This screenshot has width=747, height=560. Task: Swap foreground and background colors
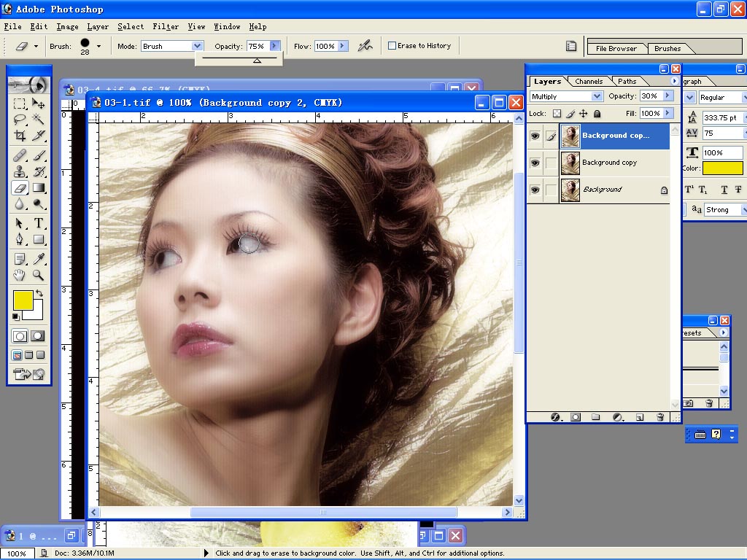[39, 293]
